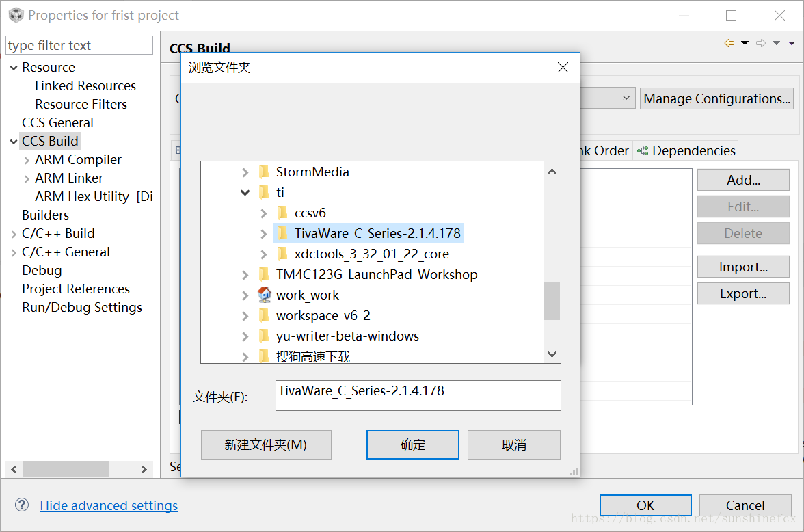Select Debug in the sidebar
Viewport: 804px width, 532px height.
click(42, 270)
